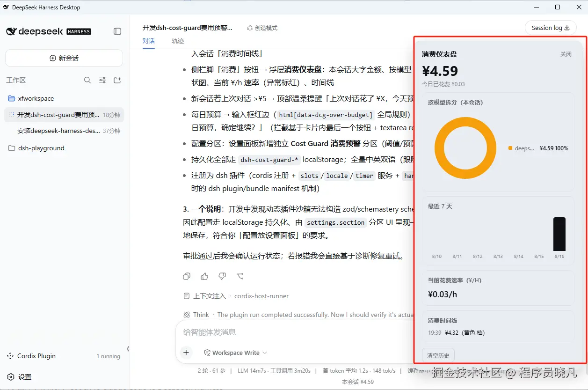This screenshot has width=588, height=390.
Task: Select the 创造模式 label
Action: coord(266,28)
